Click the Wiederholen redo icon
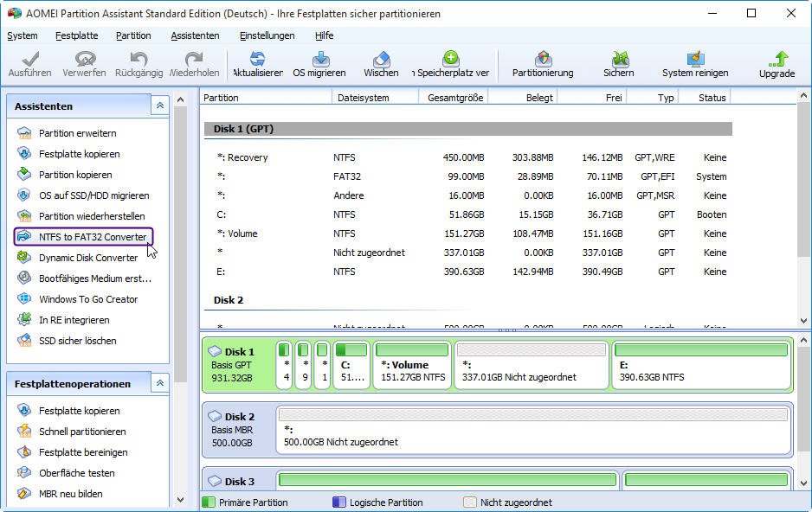812x512 pixels. coord(194,64)
